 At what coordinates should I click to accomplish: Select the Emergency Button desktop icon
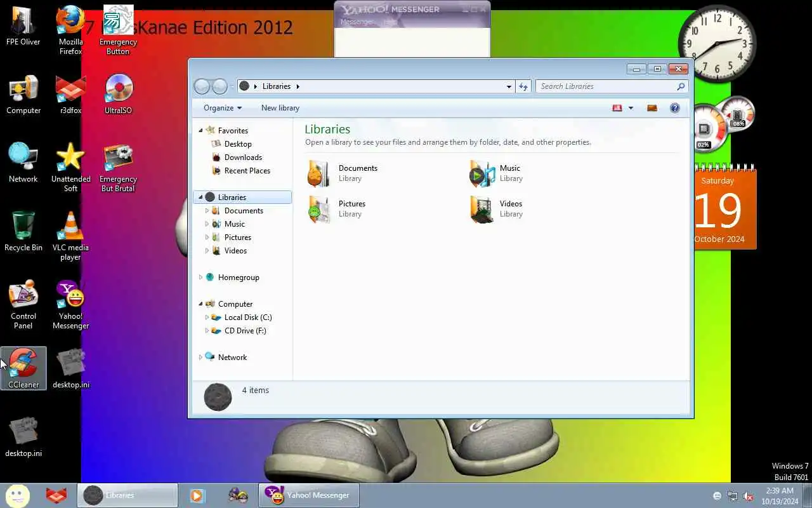118,29
